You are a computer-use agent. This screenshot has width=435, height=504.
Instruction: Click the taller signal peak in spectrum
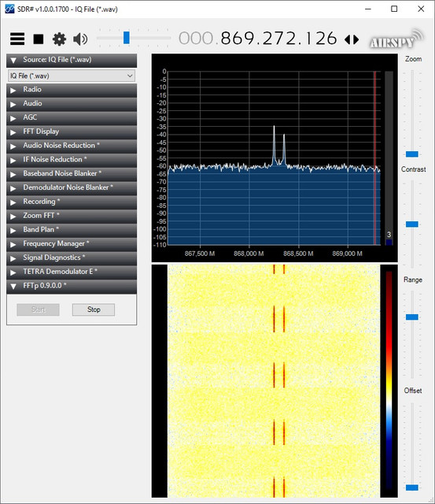tap(275, 145)
